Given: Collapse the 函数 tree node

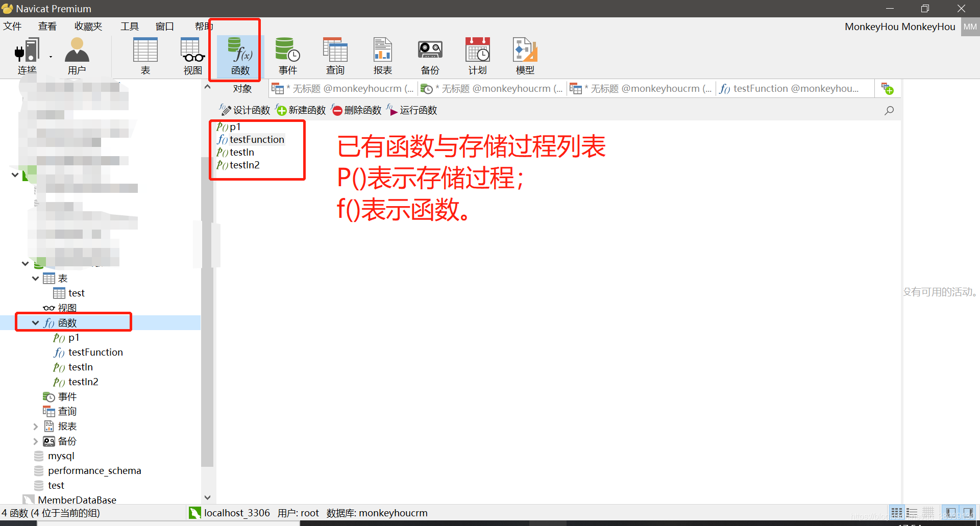Looking at the screenshot, I should click(35, 323).
